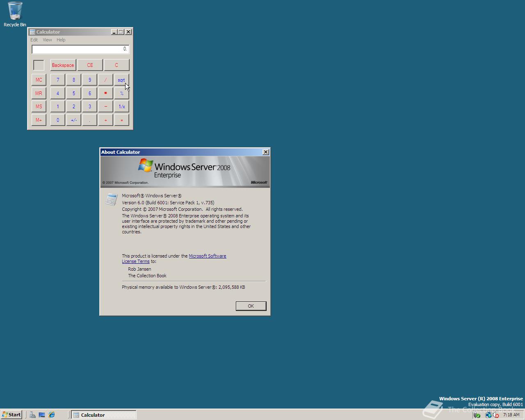Open the View menu in Calculator
Screen dimensions: 525x420
(x=47, y=40)
